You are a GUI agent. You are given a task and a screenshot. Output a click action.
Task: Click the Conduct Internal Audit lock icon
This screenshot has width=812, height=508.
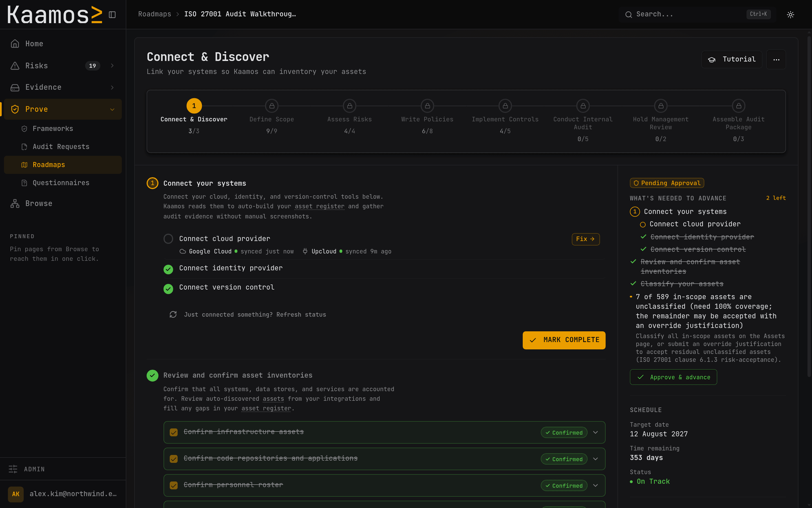point(583,106)
